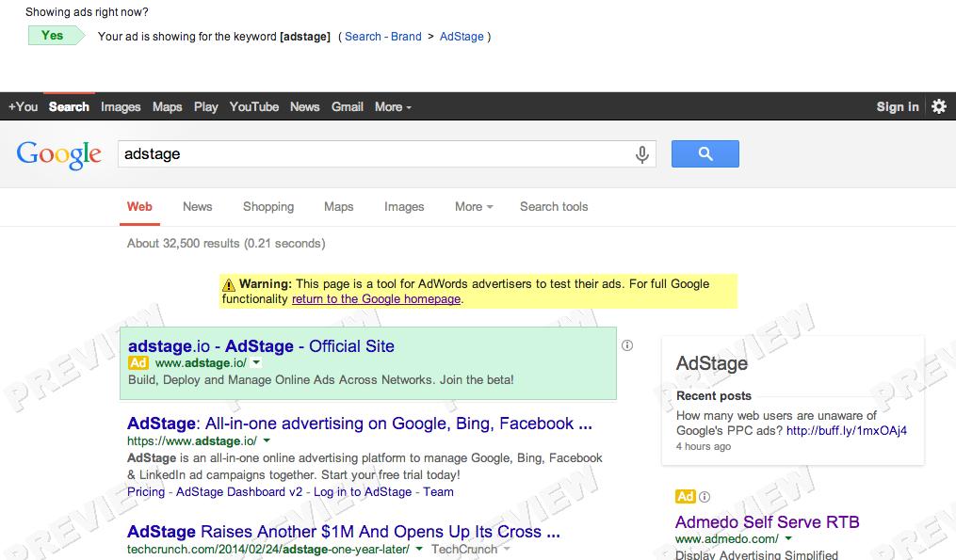Open the settings gear icon
The image size is (956, 560).
tap(938, 106)
